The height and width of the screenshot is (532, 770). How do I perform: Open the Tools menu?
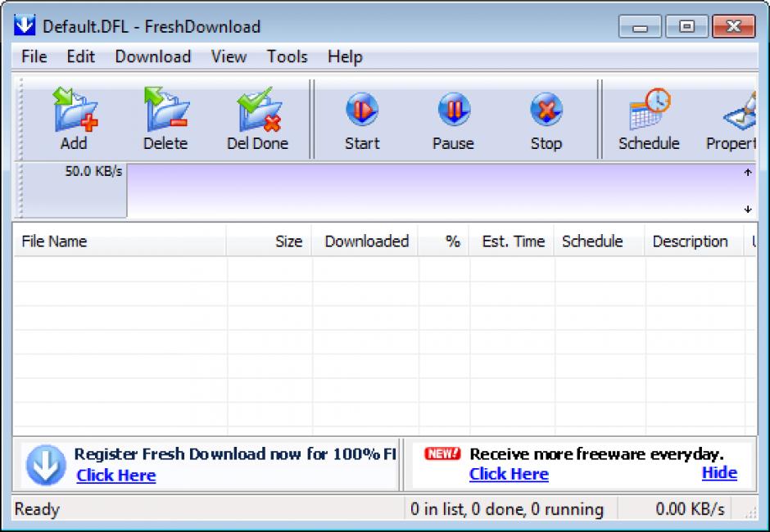(x=287, y=57)
